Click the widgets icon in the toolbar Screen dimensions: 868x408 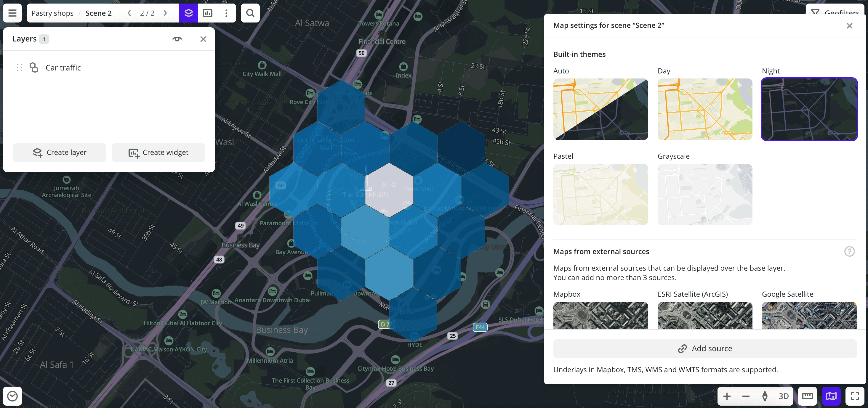point(208,13)
